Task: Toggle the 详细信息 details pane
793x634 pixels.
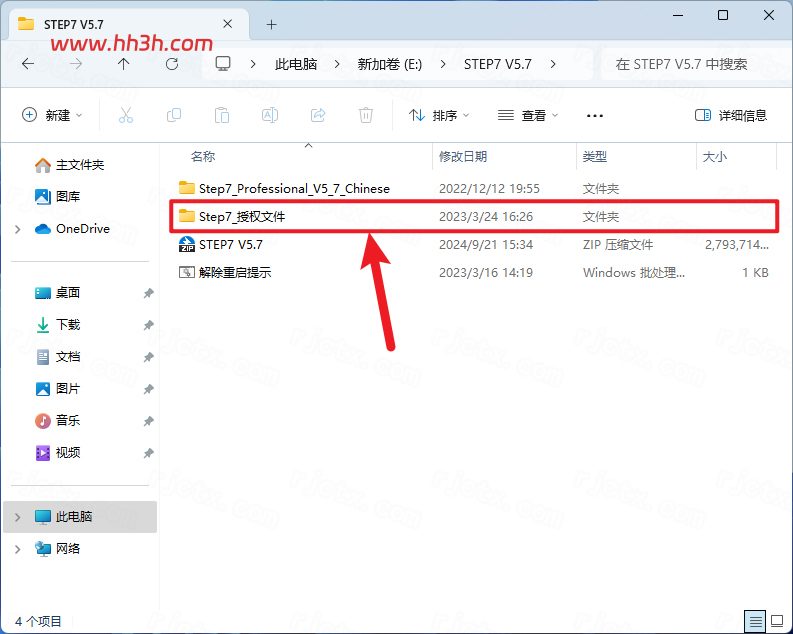Action: point(731,115)
